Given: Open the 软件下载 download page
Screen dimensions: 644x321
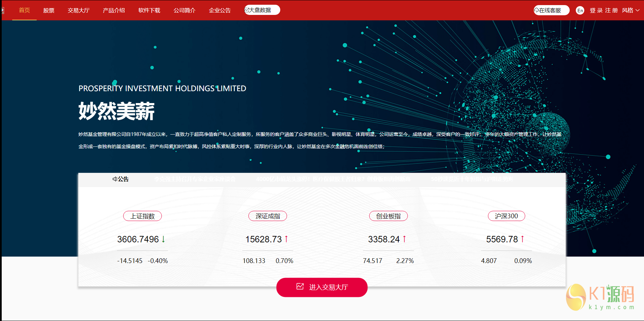Looking at the screenshot, I should [x=149, y=10].
